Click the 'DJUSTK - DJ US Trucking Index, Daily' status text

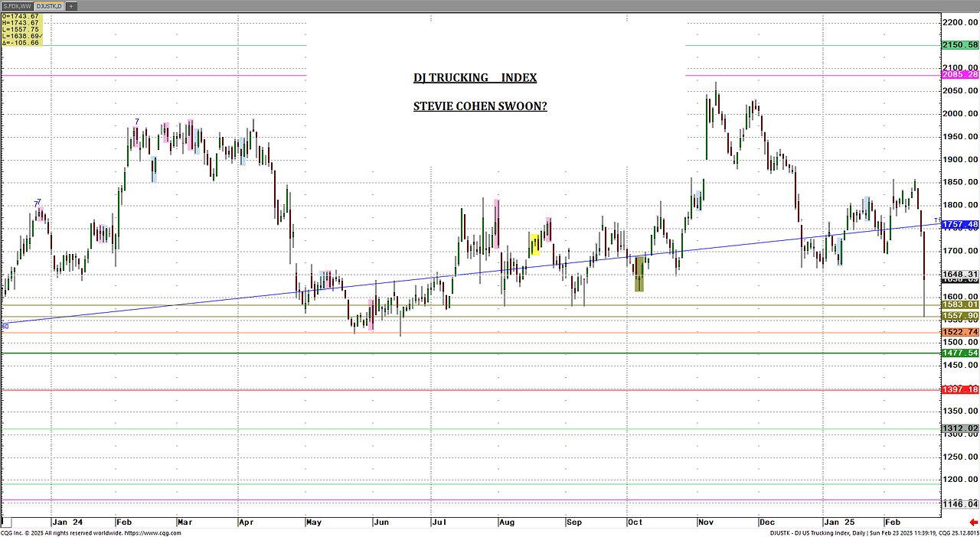click(x=816, y=532)
